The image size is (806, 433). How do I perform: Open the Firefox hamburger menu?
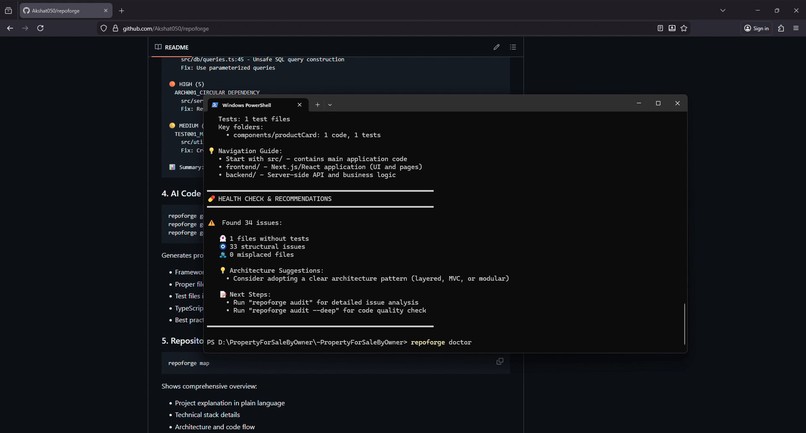(796, 28)
